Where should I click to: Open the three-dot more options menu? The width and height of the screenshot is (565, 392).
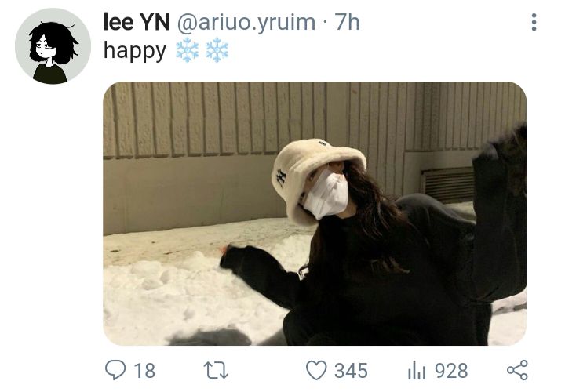(x=534, y=22)
